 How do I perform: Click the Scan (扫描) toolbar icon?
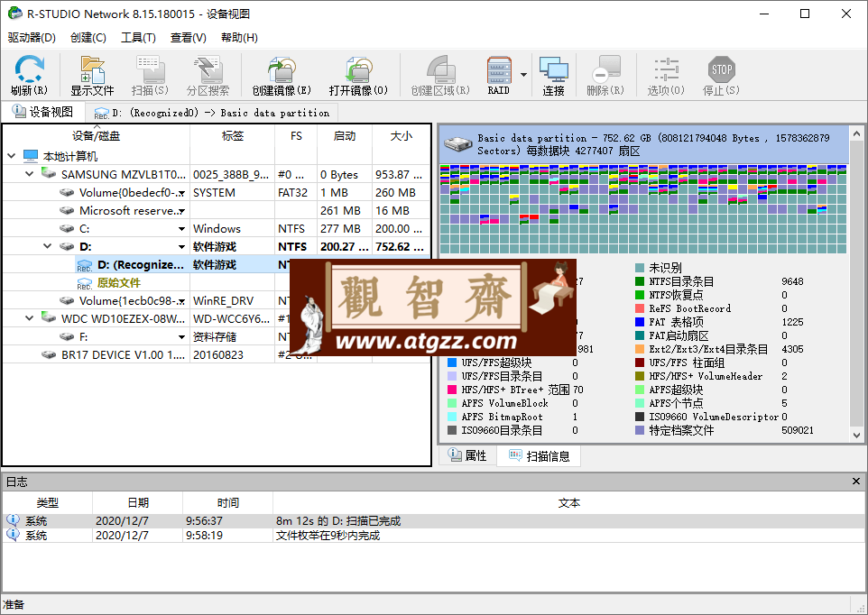click(150, 75)
